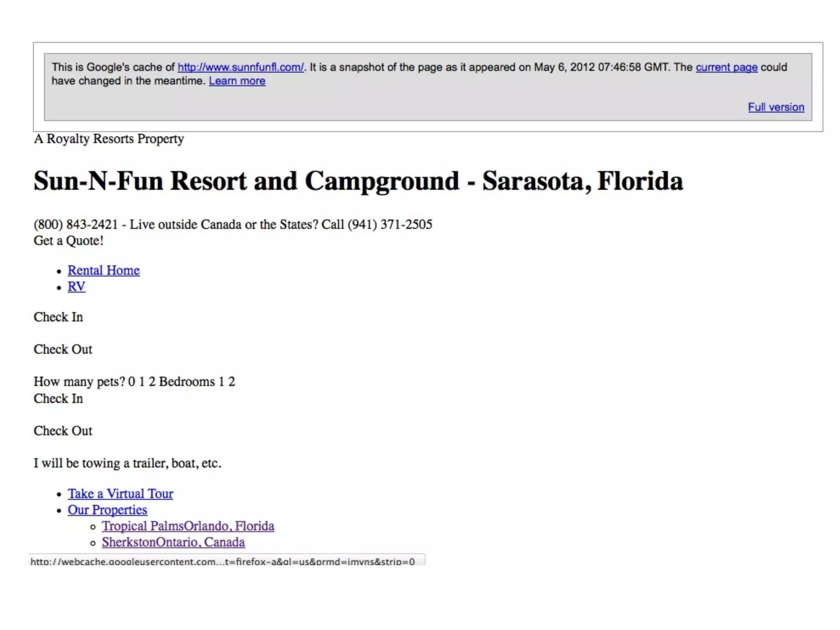Switch to the Full version link
The width and height of the screenshot is (840, 630).
pos(776,107)
